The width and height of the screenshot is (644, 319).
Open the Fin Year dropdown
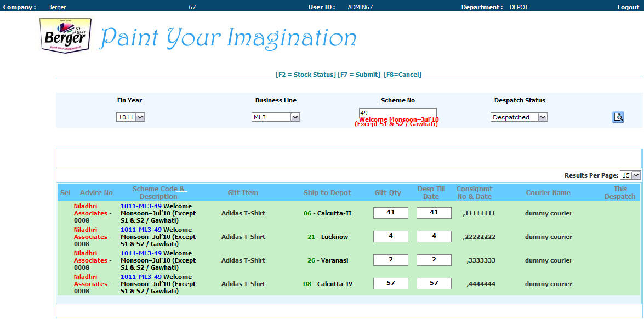coord(130,117)
